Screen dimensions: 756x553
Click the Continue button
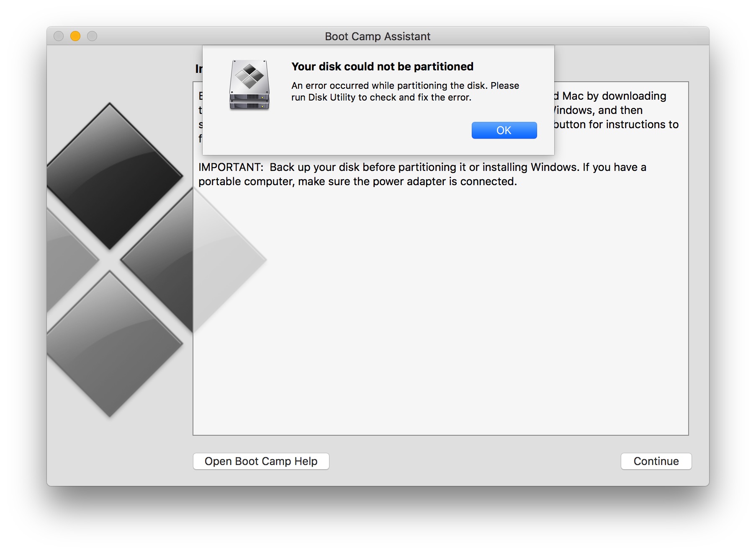tap(656, 461)
